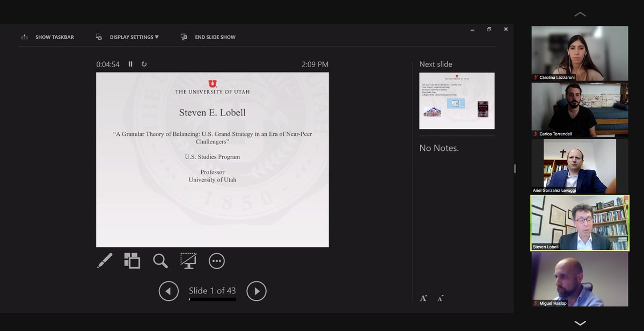
Task: Increase the notes text size
Action: (x=423, y=298)
